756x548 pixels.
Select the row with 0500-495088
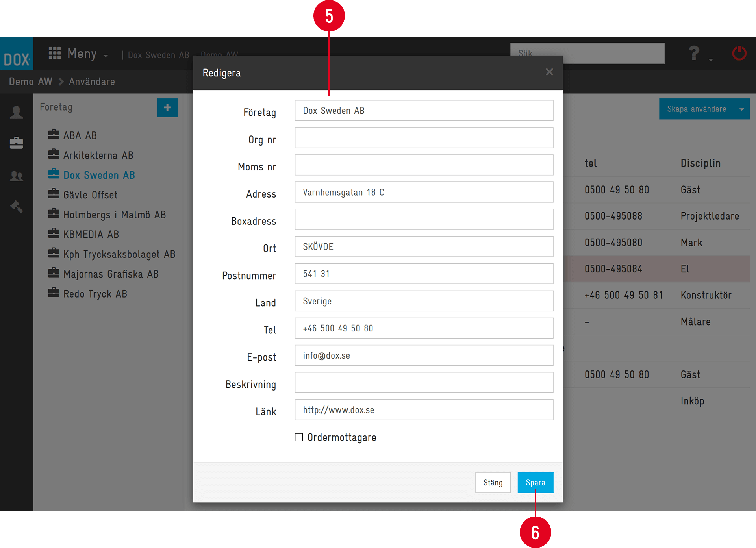[656, 216]
